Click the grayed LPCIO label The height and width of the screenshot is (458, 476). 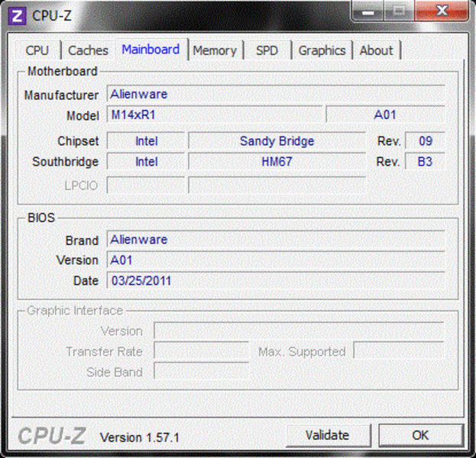81,185
